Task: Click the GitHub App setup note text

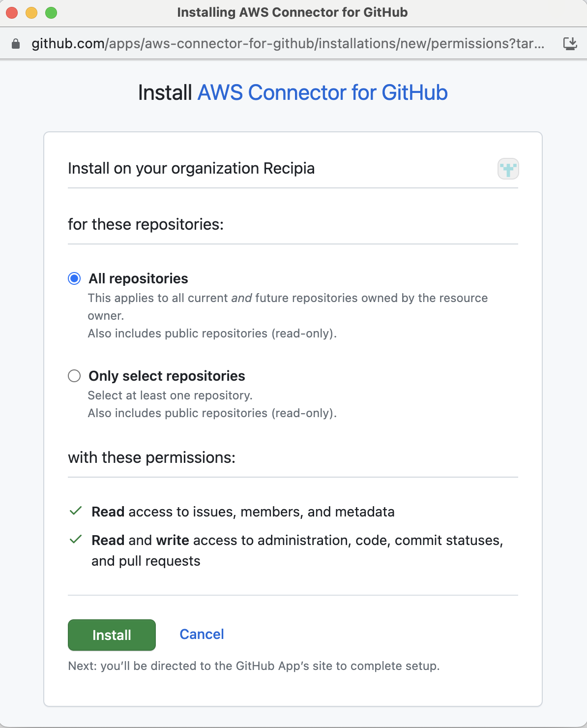Action: point(254,666)
